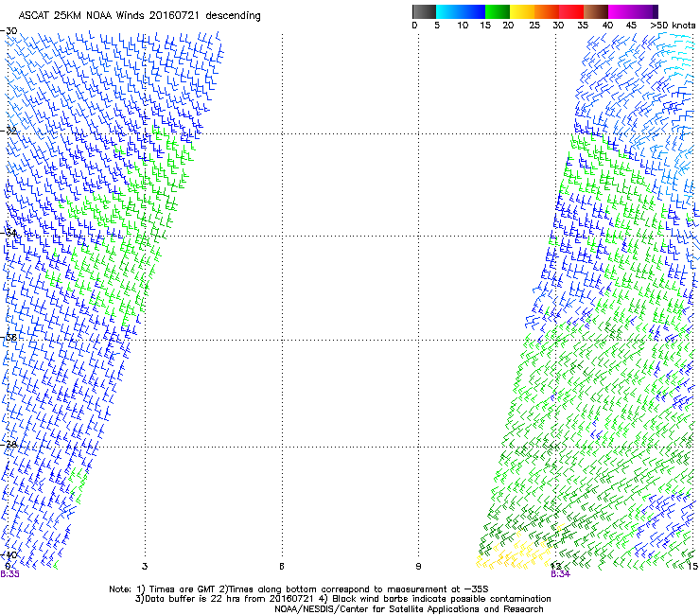Click the '3' longitude axis label
The image size is (700, 615).
click(145, 567)
